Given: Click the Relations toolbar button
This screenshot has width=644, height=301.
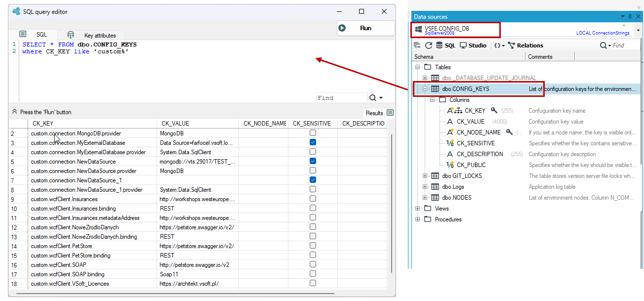Looking at the screenshot, I should pyautogui.click(x=525, y=45).
